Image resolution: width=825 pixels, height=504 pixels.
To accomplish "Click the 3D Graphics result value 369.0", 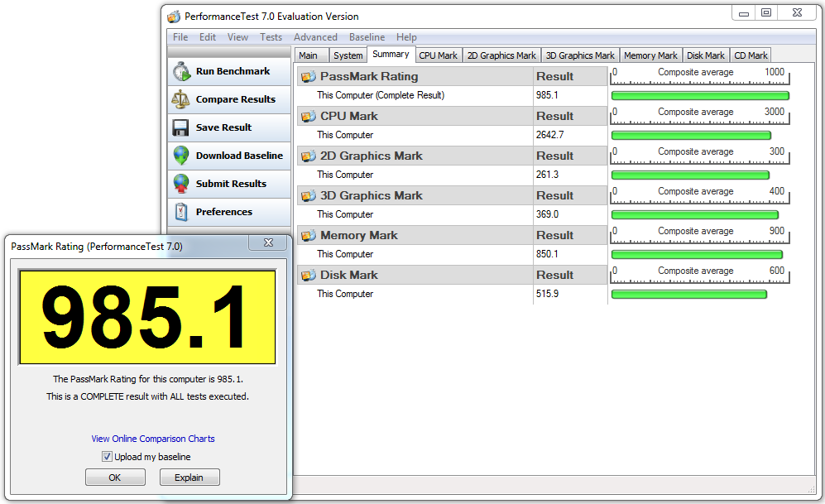I will [547, 214].
